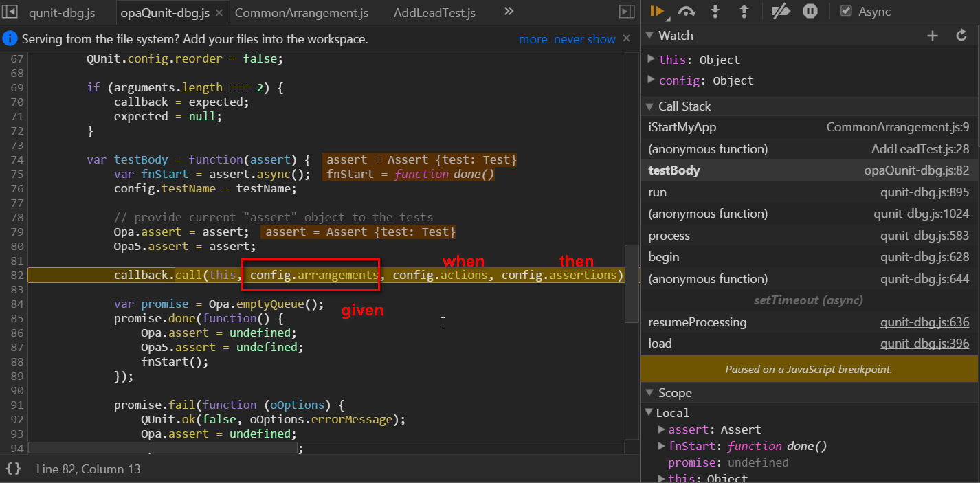980x483 pixels.
Task: Enable or disable the Async checkbox
Action: coord(847,11)
